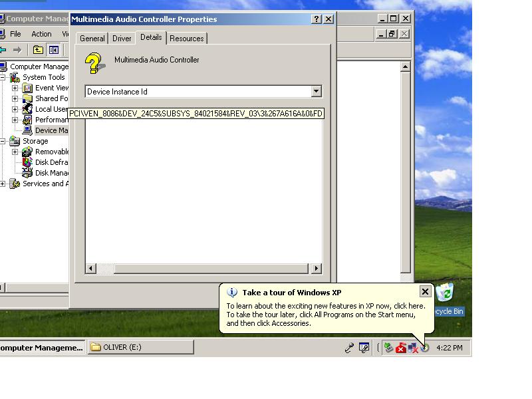Expand Performance Logs node
532x399 pixels.
pos(15,120)
